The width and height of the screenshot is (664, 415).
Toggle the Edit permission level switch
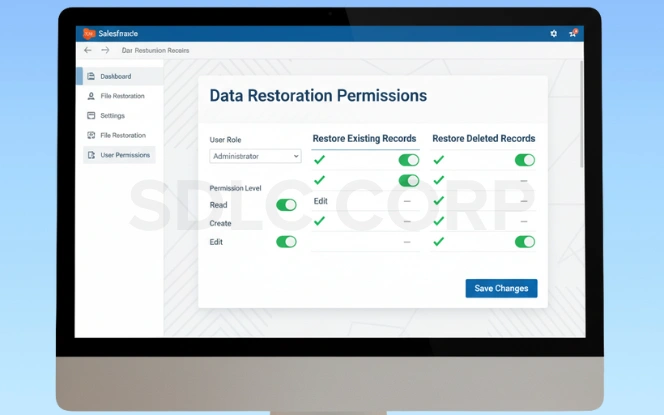tap(286, 242)
